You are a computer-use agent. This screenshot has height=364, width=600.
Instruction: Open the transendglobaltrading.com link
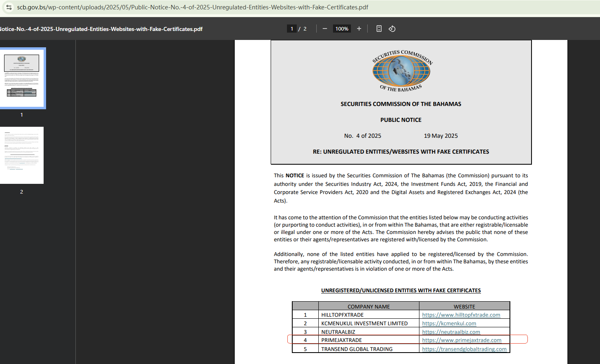point(464,349)
